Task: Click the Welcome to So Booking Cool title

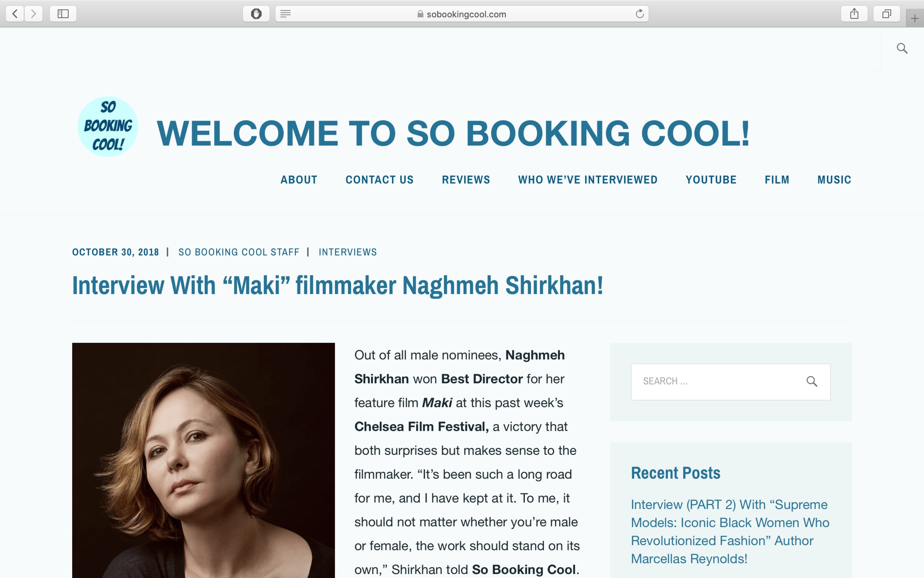Action: pyautogui.click(x=453, y=133)
